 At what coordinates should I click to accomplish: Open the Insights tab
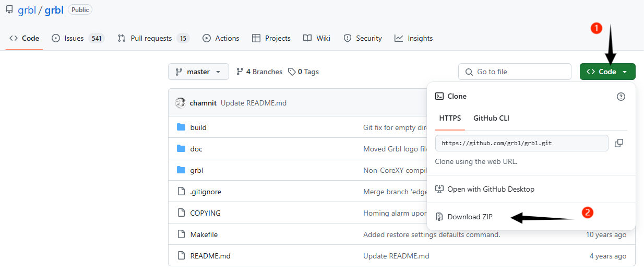(x=414, y=38)
